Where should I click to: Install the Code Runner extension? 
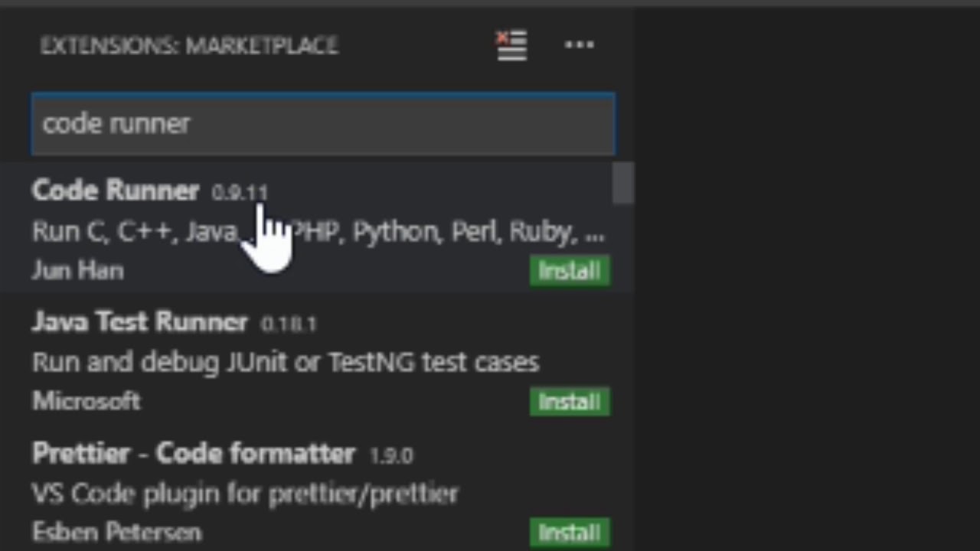(x=570, y=271)
